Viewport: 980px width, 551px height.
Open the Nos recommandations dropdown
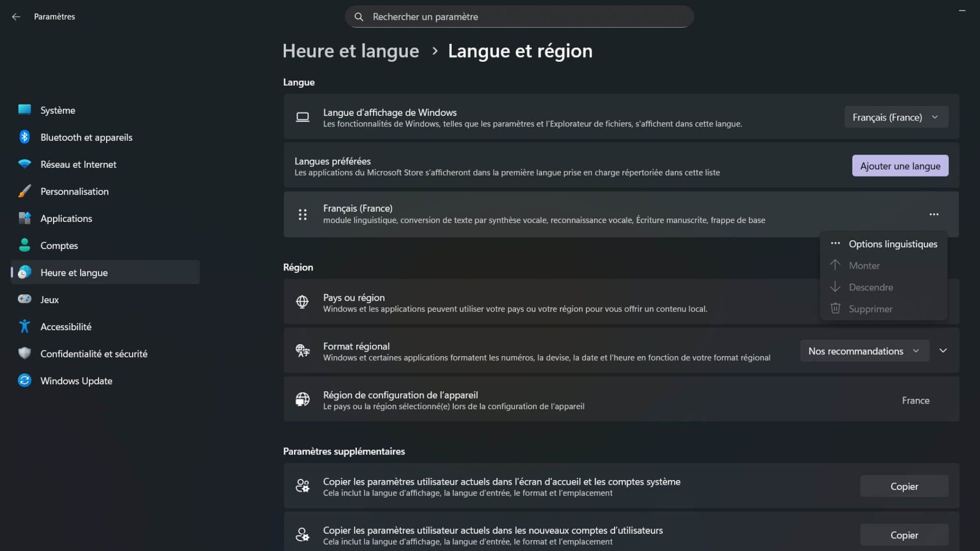point(864,350)
